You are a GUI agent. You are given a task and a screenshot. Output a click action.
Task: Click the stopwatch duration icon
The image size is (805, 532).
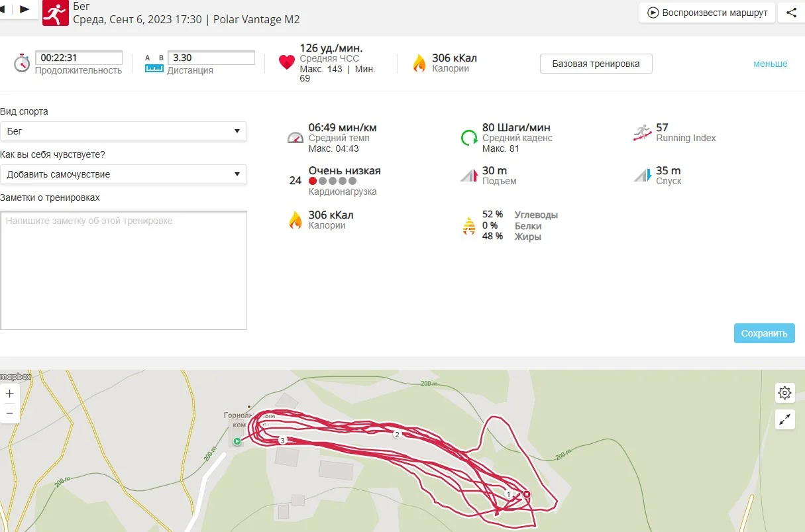pos(22,63)
